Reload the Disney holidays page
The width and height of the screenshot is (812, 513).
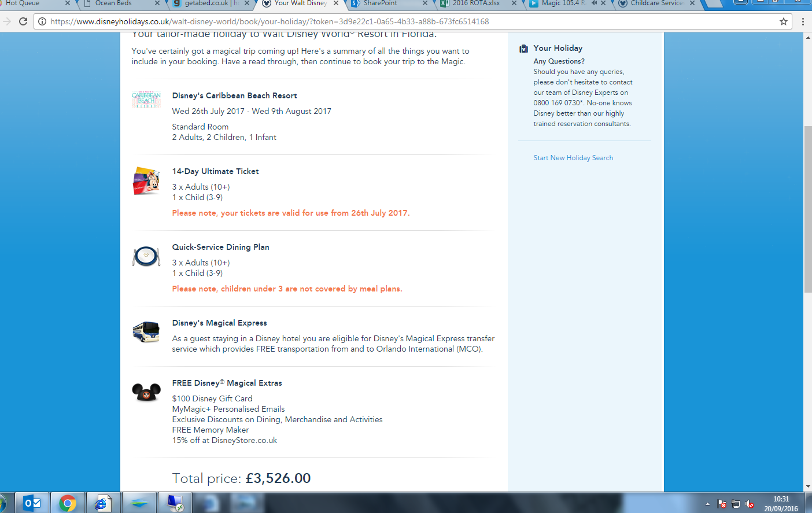(x=23, y=21)
